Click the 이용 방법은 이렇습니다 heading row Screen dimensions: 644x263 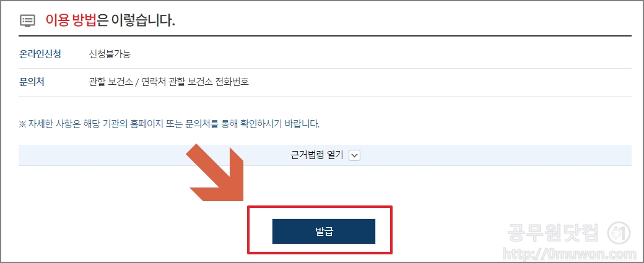tap(325, 20)
